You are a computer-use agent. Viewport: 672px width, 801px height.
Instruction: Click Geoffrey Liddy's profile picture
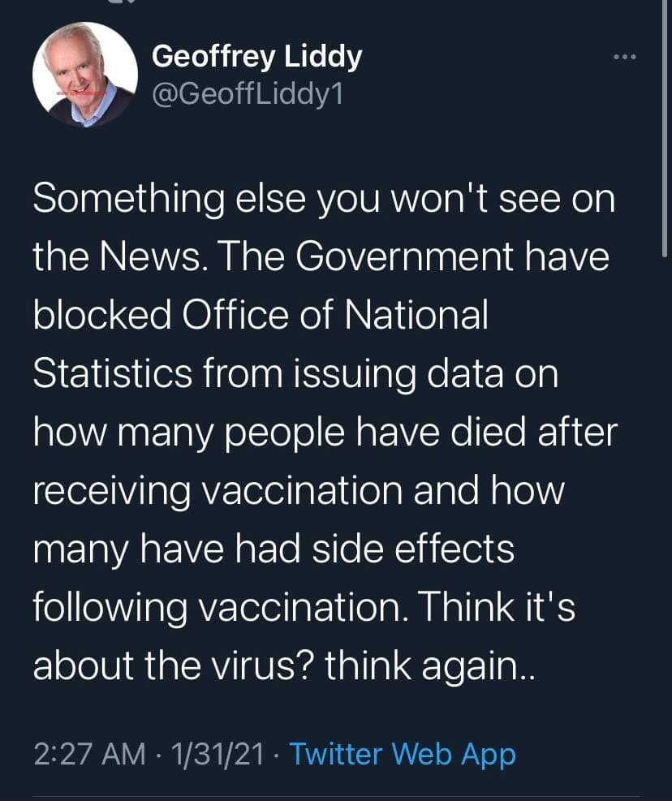(x=84, y=73)
